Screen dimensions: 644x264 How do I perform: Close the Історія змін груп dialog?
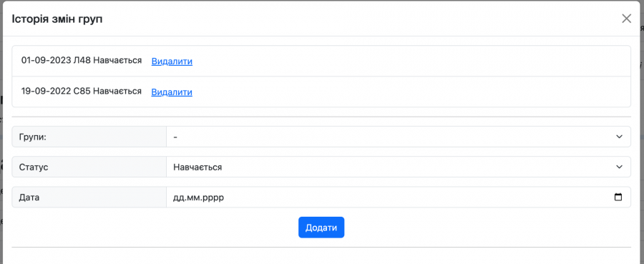point(626,19)
